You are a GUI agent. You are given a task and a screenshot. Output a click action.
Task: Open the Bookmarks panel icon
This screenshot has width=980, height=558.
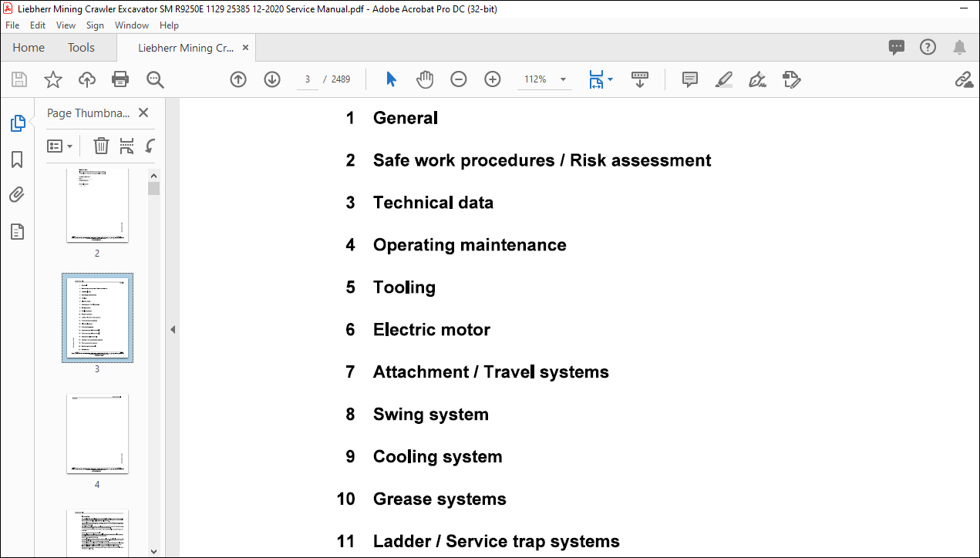pos(17,160)
